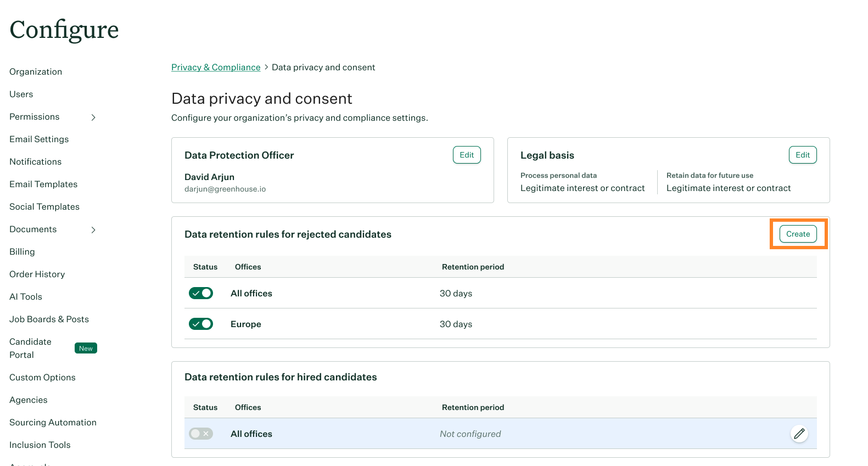Go to Users in the sidebar
868x466 pixels.
coord(21,94)
